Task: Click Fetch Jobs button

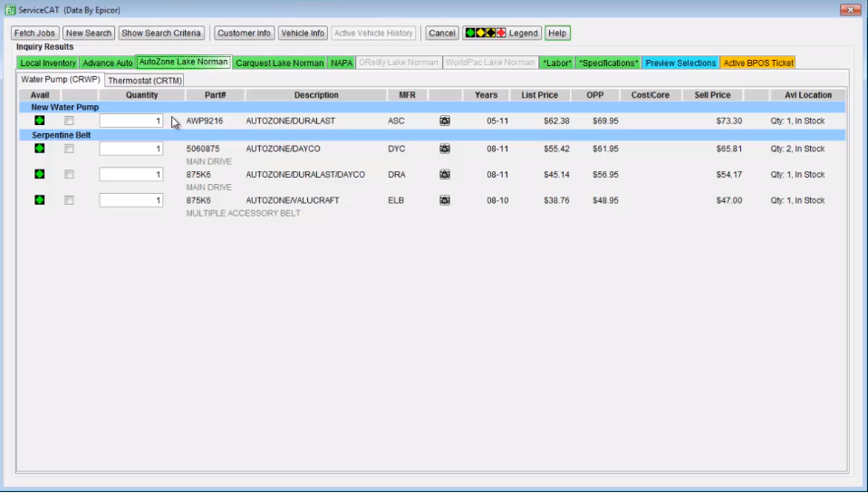Action: click(x=34, y=34)
